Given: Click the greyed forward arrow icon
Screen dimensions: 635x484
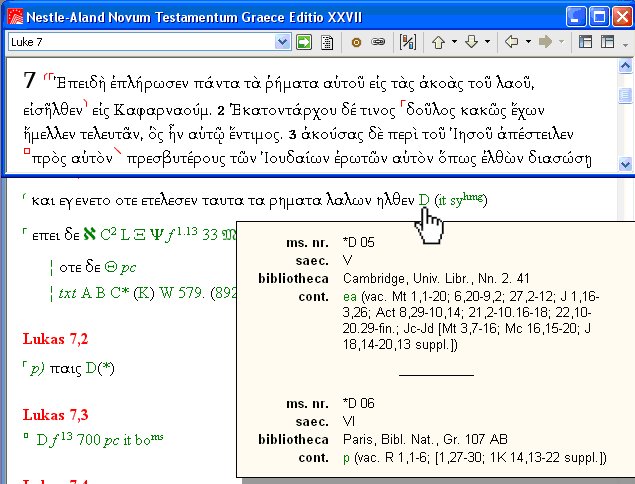Looking at the screenshot, I should [546, 42].
